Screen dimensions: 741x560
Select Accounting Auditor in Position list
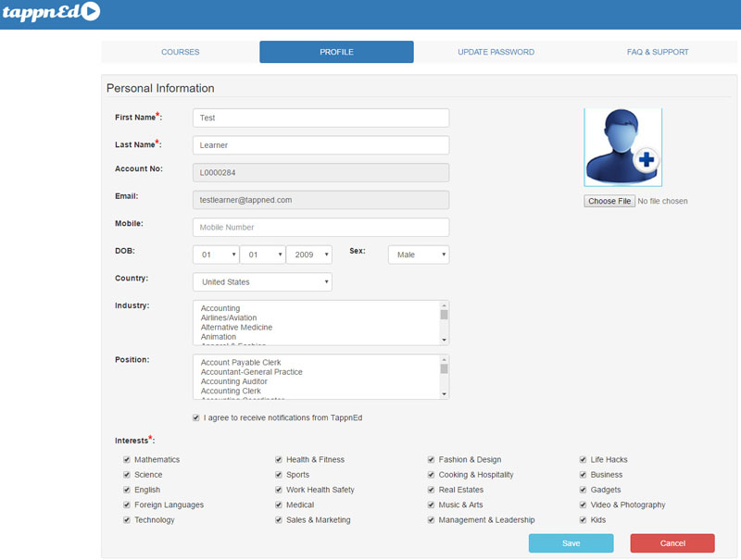pos(234,381)
